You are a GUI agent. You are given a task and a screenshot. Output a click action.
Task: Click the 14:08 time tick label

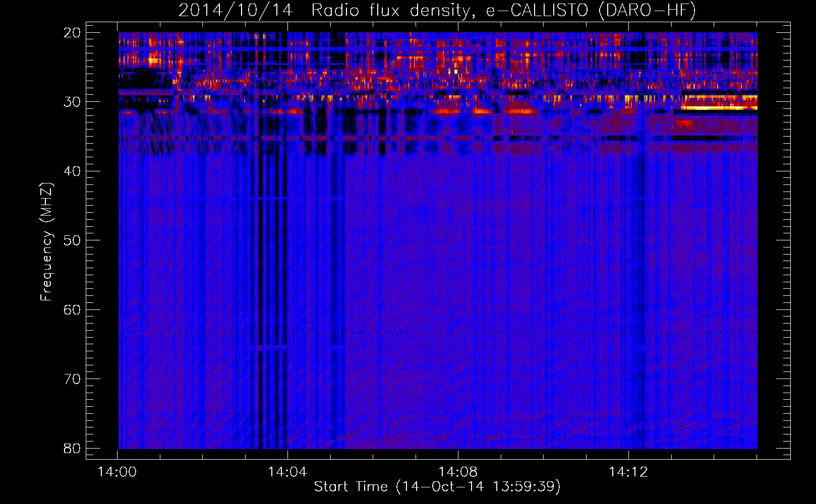tap(458, 472)
